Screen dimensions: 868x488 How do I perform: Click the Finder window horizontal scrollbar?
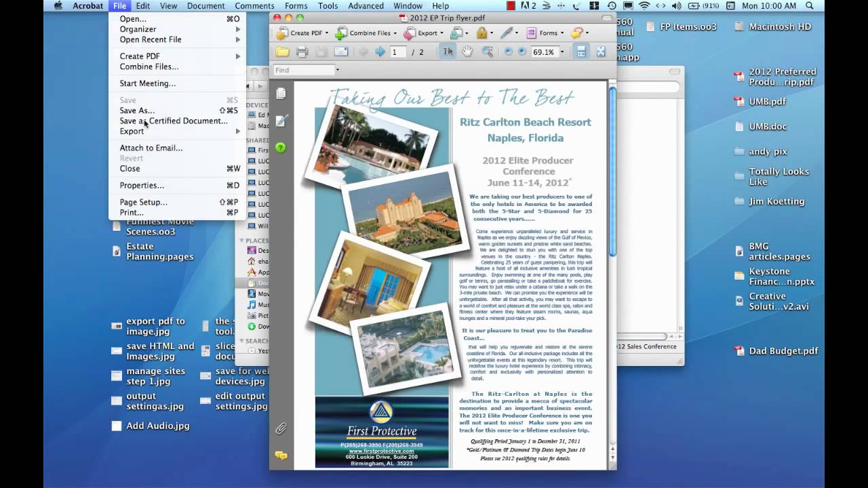[x=641, y=336]
